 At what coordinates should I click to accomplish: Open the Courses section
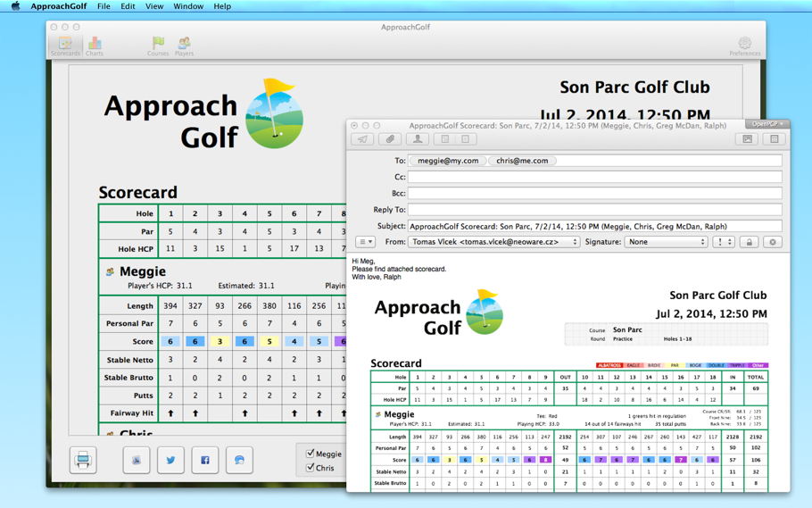[158, 46]
